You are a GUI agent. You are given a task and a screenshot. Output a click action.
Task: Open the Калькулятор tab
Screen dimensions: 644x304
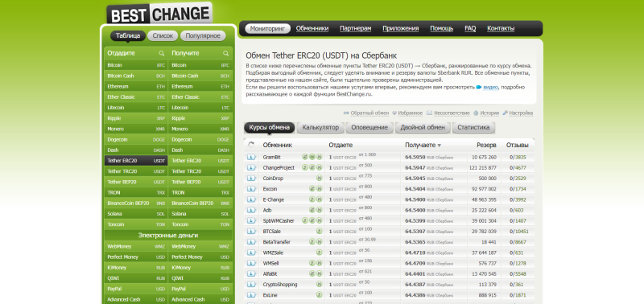(x=320, y=128)
